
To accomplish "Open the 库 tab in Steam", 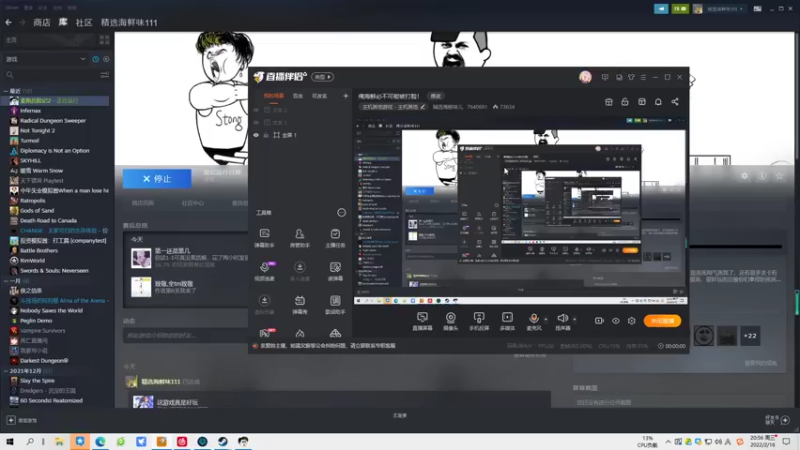I will tap(63, 22).
